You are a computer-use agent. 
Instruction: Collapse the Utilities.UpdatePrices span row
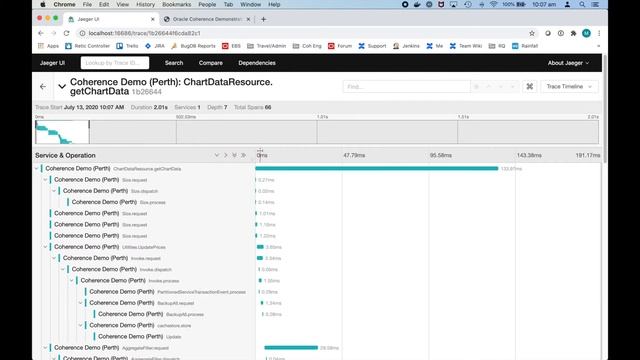point(45,247)
